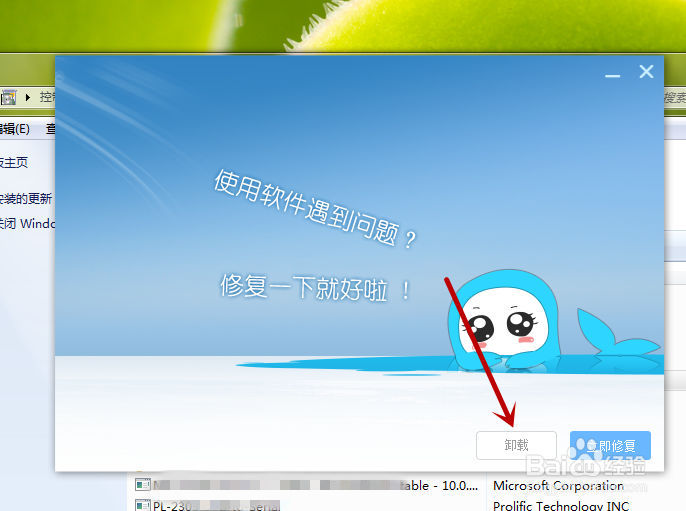The image size is (686, 511).
Task: Open the Control Panel 主页 link
Action: pyautogui.click(x=14, y=163)
